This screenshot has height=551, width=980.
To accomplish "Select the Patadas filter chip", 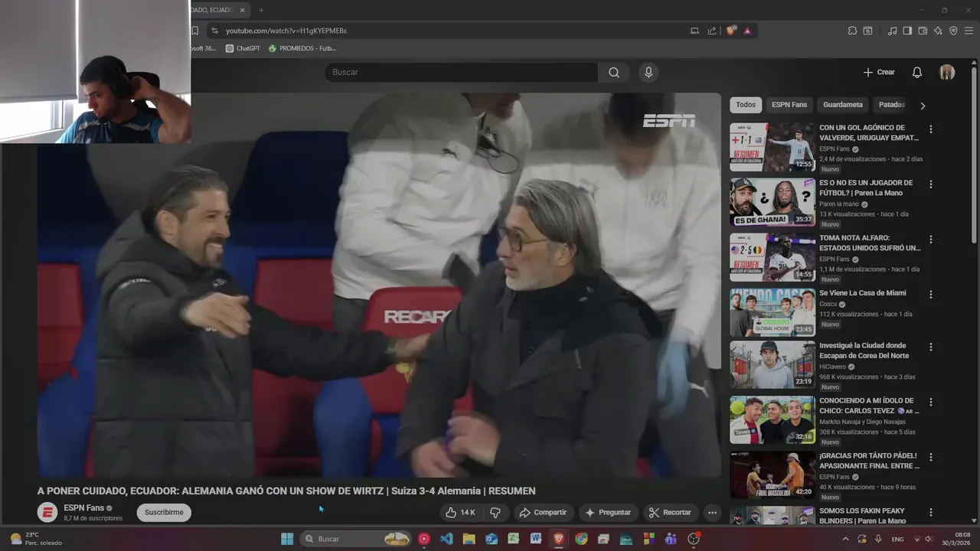I will [892, 105].
